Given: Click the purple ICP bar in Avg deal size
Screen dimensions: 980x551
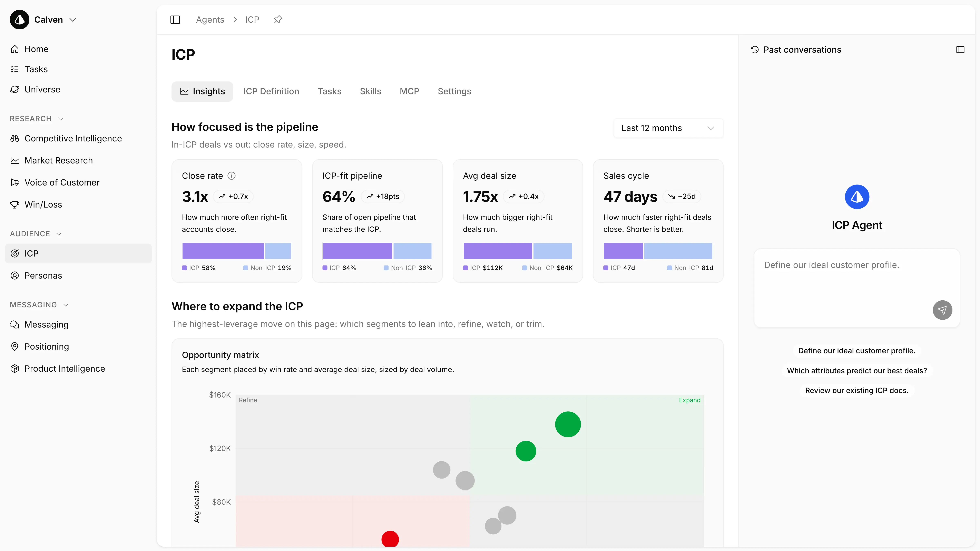Looking at the screenshot, I should tap(498, 251).
